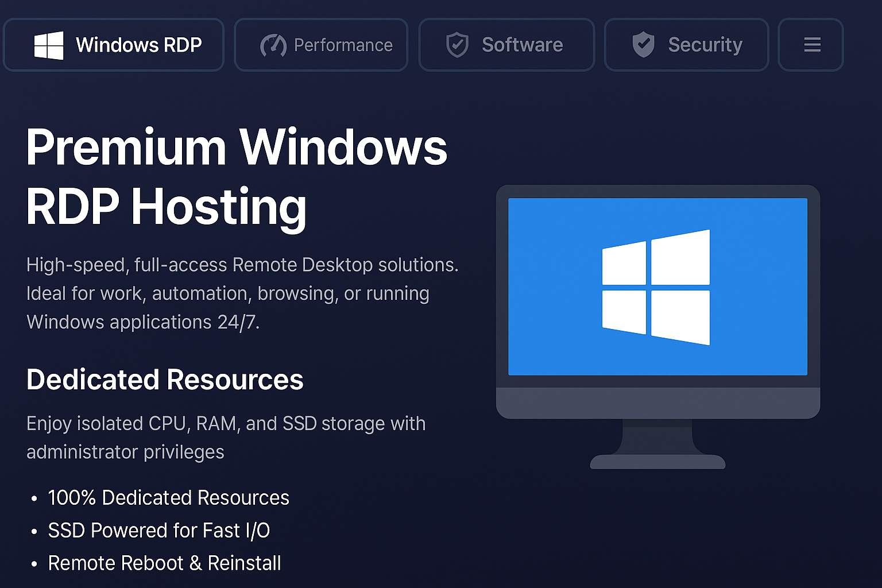Viewport: 882px width, 588px height.
Task: Click the Security shield icon
Action: pyautogui.click(x=643, y=45)
